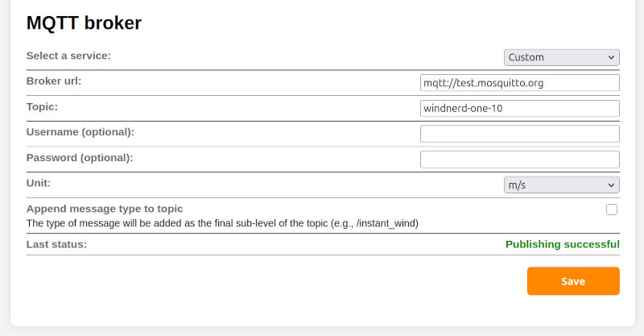Click the "Username (optional):" label
This screenshot has height=336, width=644.
[x=80, y=131]
